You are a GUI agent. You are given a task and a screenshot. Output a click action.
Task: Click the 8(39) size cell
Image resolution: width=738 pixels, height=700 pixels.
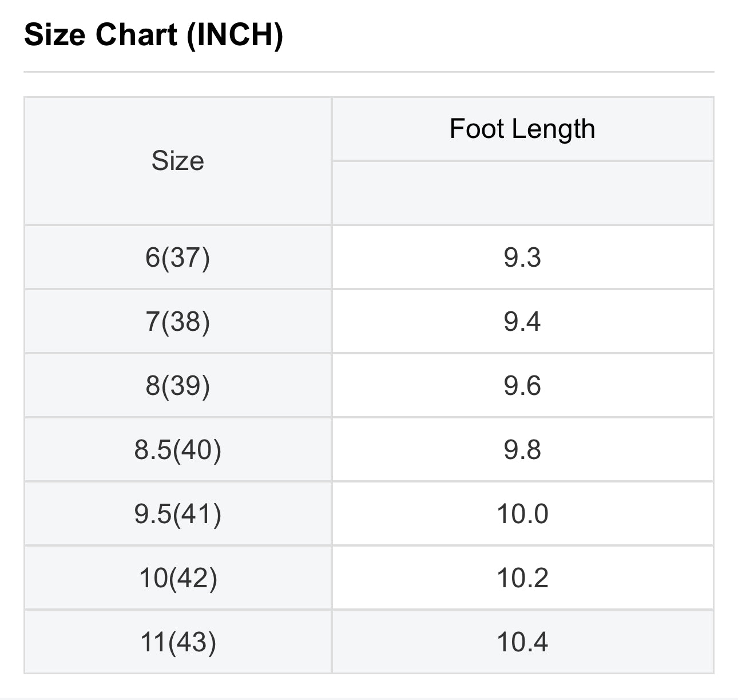[178, 385]
